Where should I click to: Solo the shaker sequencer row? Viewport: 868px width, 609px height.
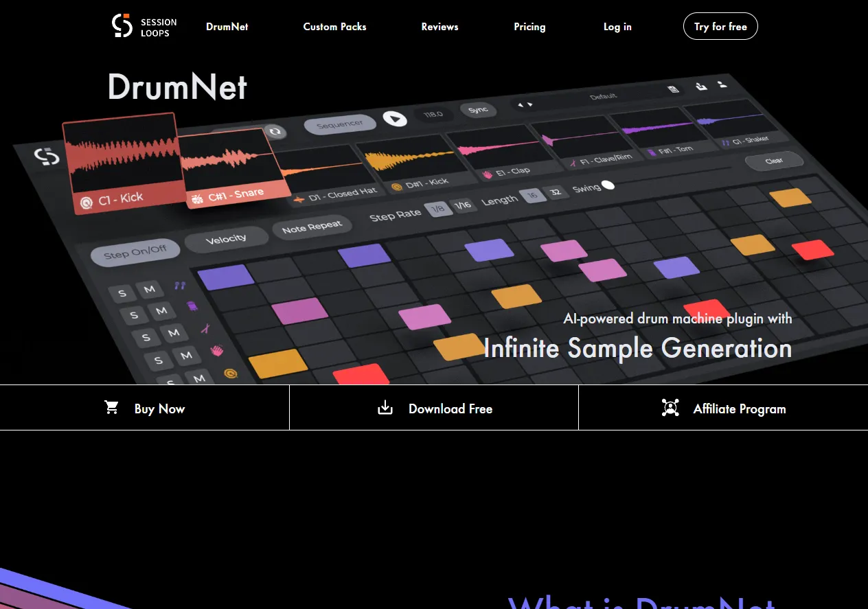click(122, 294)
